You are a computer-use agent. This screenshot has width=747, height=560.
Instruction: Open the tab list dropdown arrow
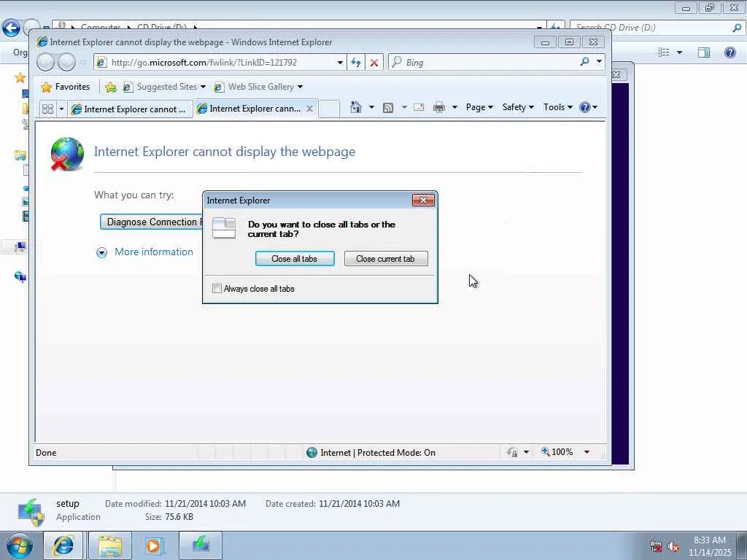pos(61,109)
